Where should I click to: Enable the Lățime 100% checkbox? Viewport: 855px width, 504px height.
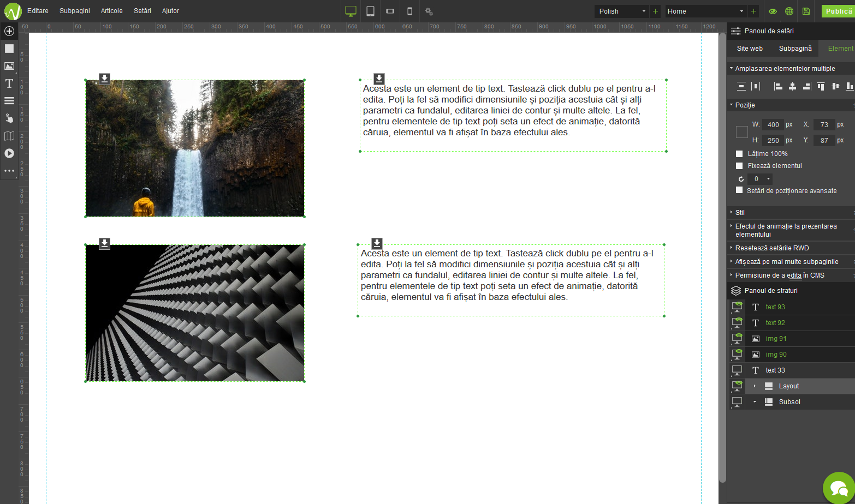click(739, 154)
